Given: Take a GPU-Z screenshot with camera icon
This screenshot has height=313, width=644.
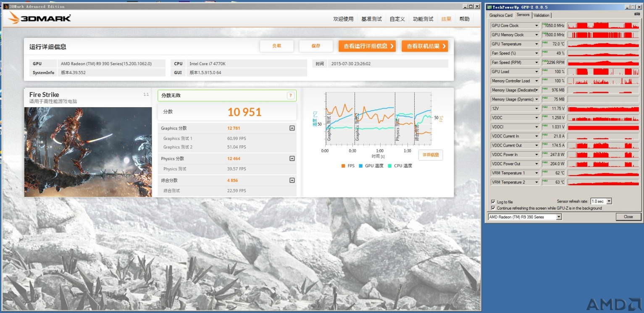Looking at the screenshot, I should coord(638,14).
